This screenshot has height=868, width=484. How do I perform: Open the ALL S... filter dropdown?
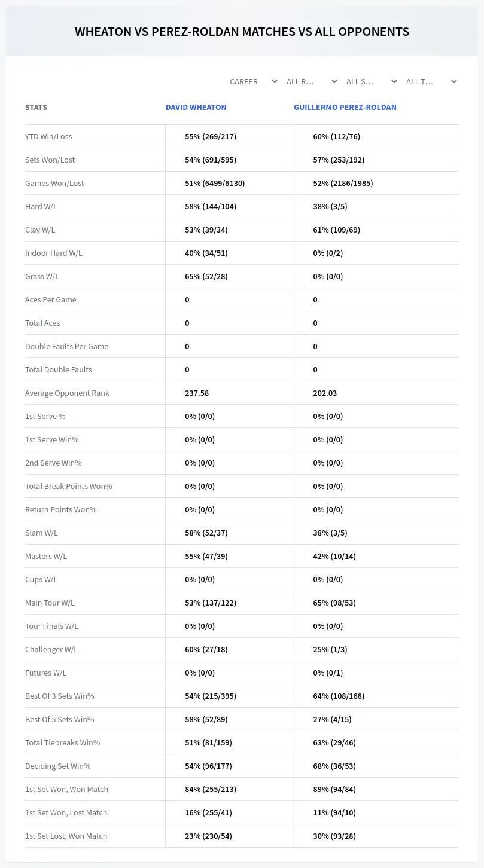[372, 81]
